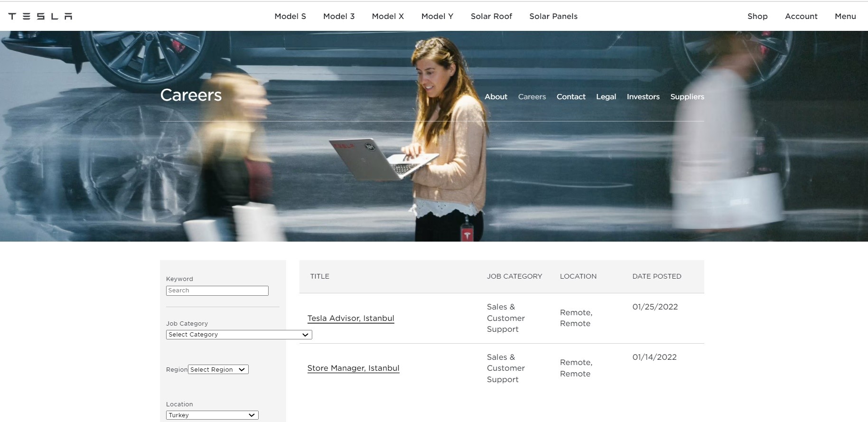This screenshot has width=868, height=422.
Task: Go to Model X in navigation
Action: (388, 16)
